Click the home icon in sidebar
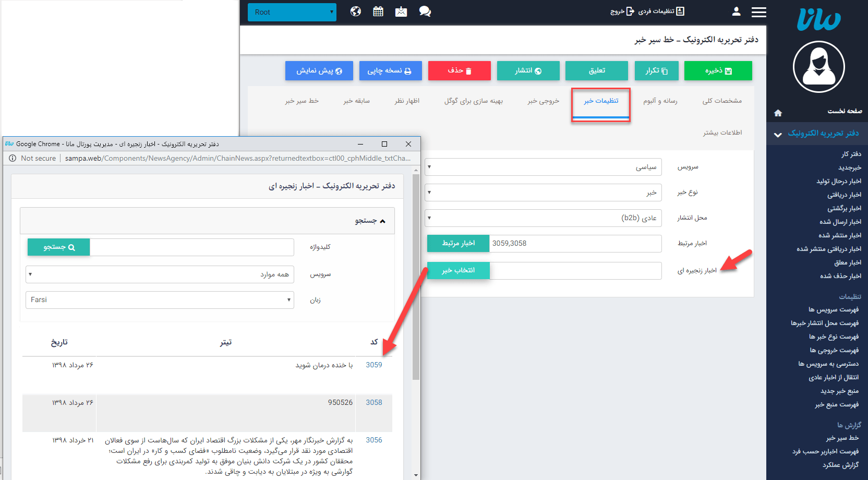 pos(778,113)
